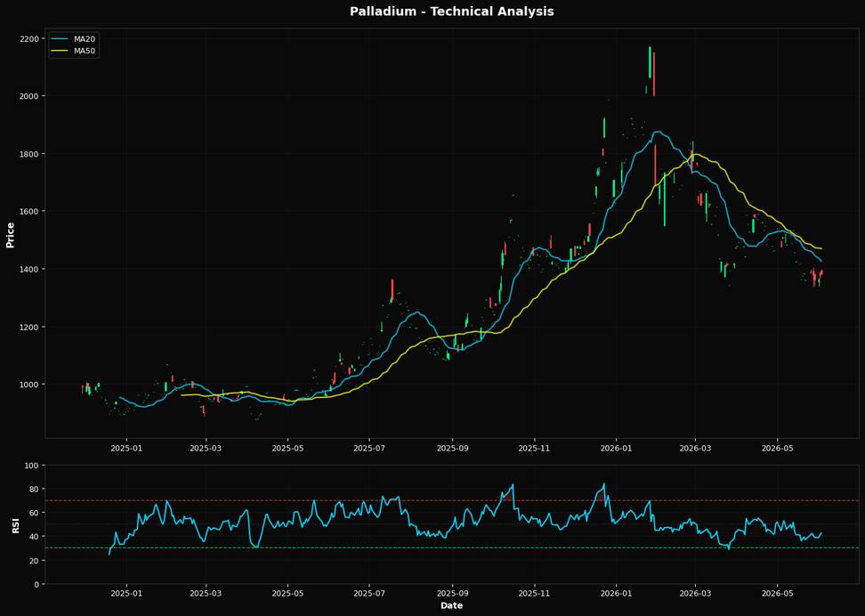Click the 2025-07 date label under RSI panel
This screenshot has height=616, width=865.
tap(370, 594)
